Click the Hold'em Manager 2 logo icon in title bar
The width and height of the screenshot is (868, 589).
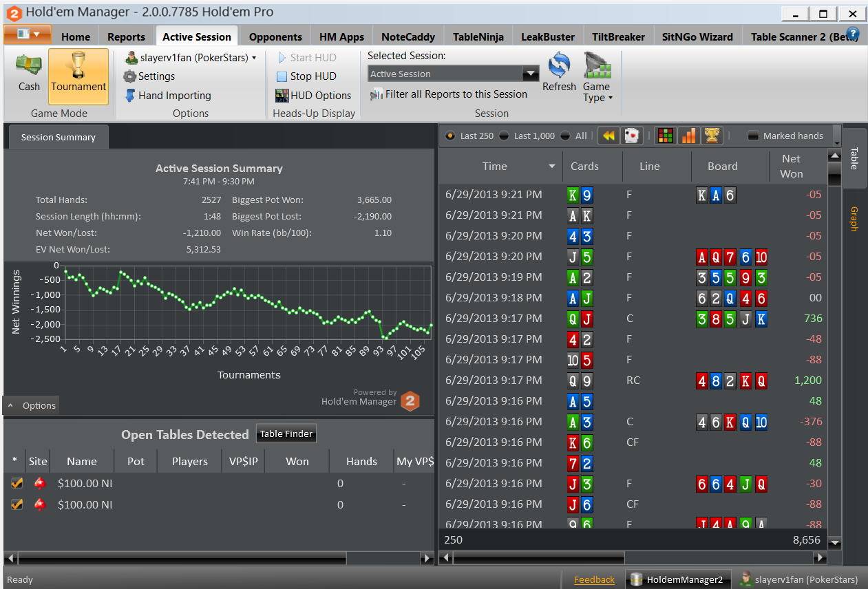[13, 12]
